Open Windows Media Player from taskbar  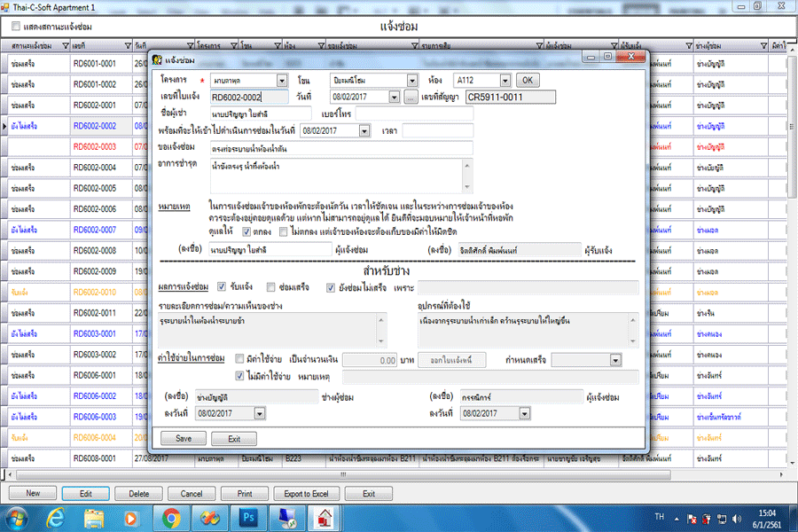(133, 516)
